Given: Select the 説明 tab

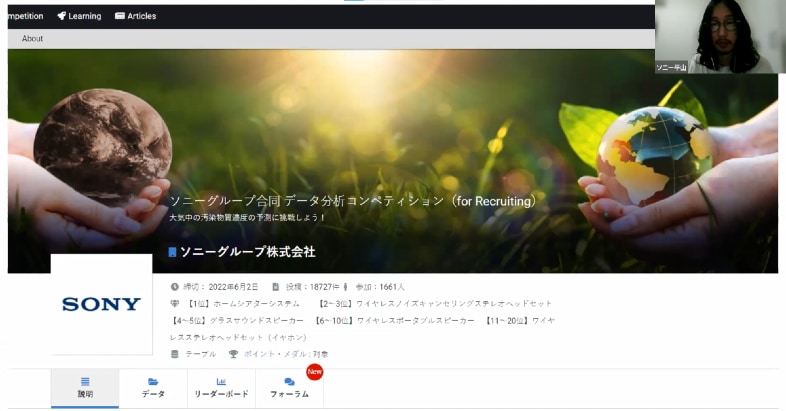Looking at the screenshot, I should (85, 388).
